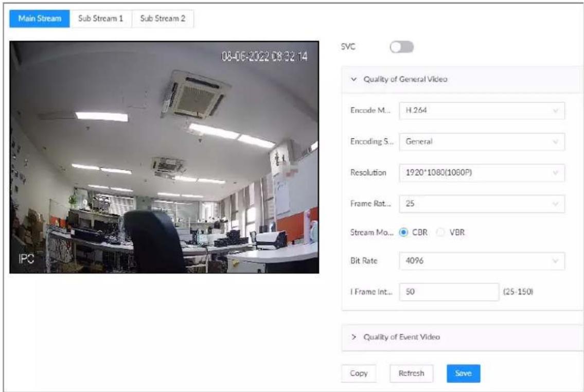The height and width of the screenshot is (392, 584).
Task: Click the IPC overlay text in preview
Action: click(26, 259)
